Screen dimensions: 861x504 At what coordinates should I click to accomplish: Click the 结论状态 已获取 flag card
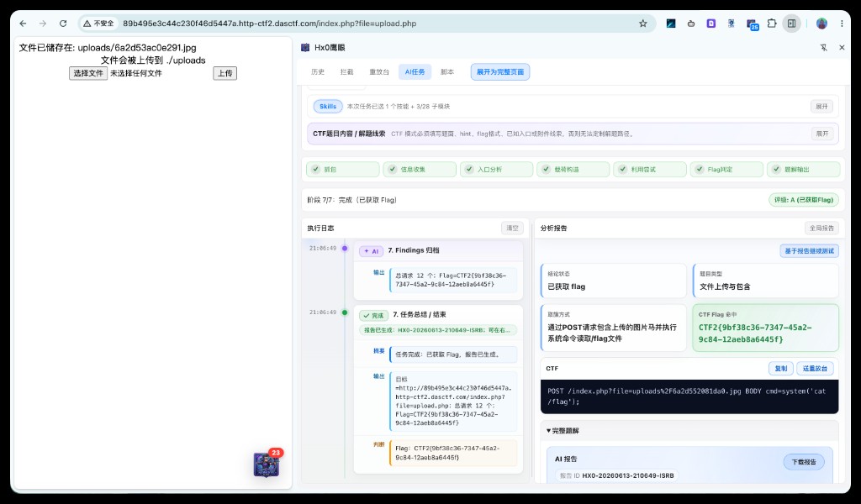click(x=613, y=281)
